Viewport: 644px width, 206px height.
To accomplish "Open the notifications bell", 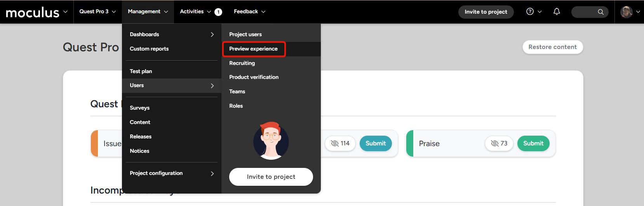I will (557, 12).
